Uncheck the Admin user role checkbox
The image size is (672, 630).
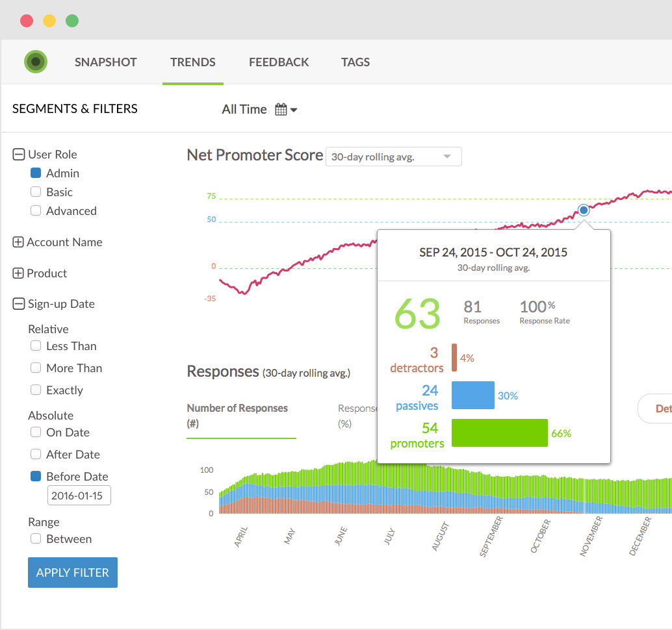tap(36, 173)
